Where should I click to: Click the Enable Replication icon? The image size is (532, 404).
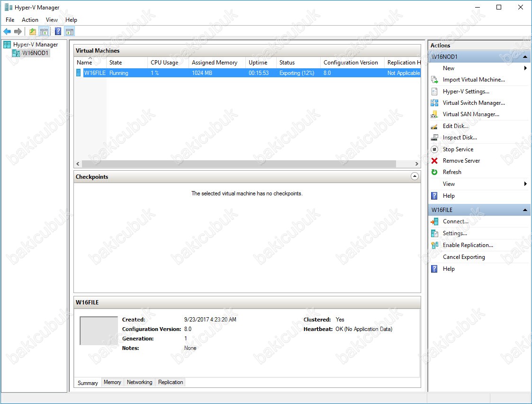(434, 245)
